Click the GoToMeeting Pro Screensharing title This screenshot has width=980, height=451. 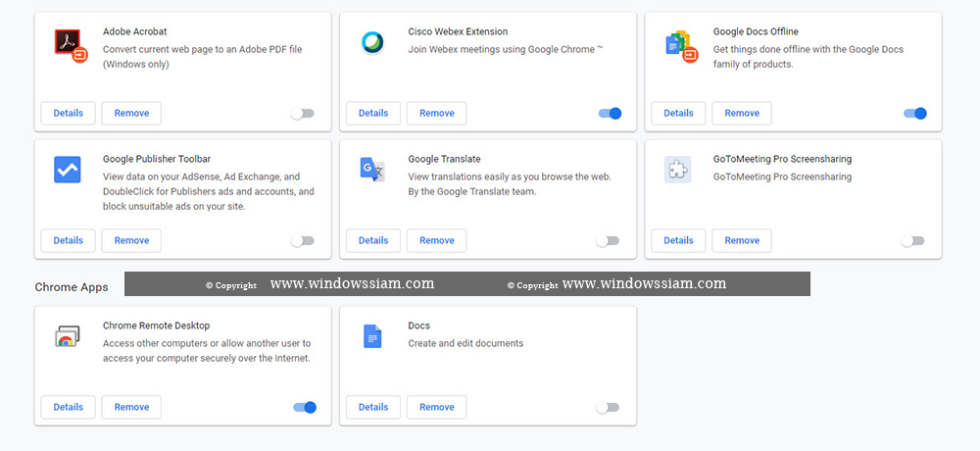coord(782,159)
